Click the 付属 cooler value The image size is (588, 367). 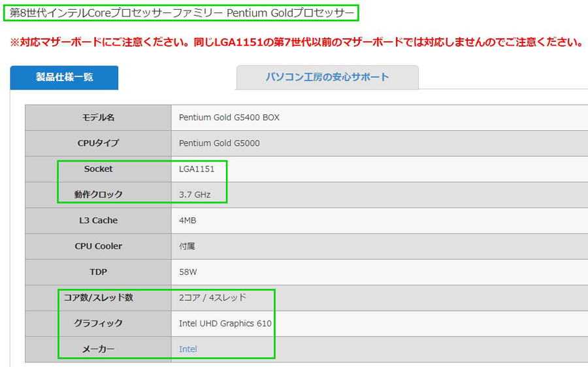point(187,247)
